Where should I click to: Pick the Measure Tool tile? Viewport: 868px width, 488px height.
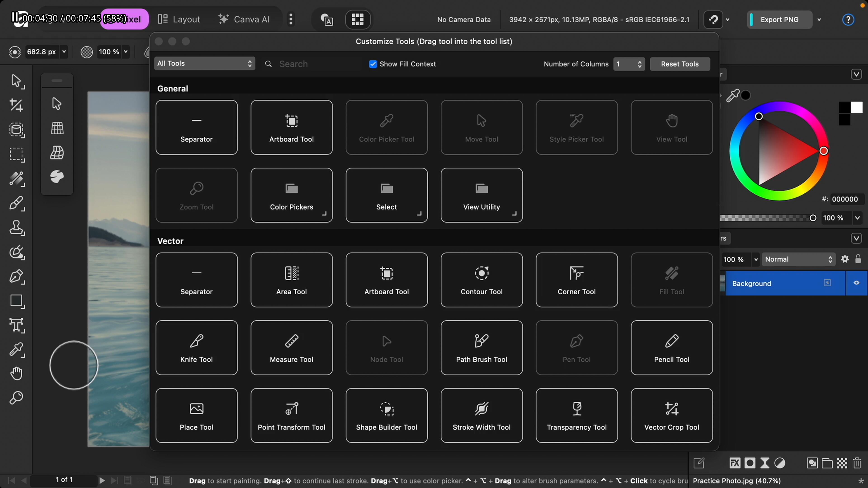pos(291,347)
